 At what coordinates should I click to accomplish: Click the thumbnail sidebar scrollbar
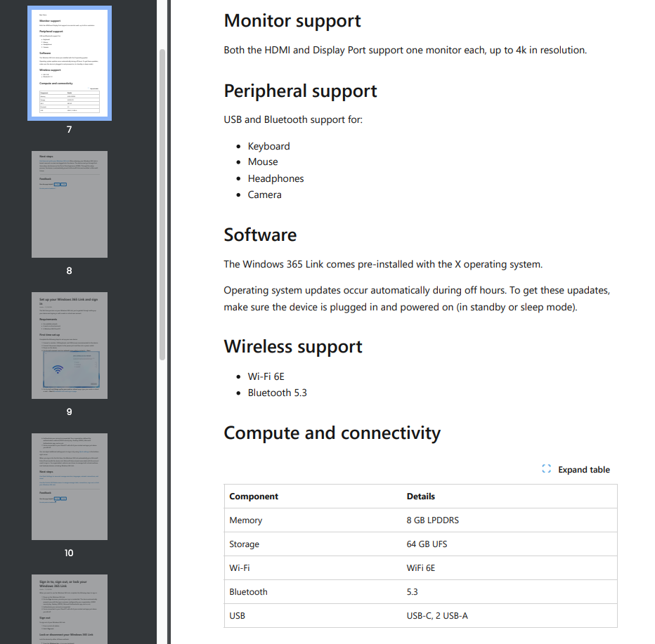[x=162, y=204]
